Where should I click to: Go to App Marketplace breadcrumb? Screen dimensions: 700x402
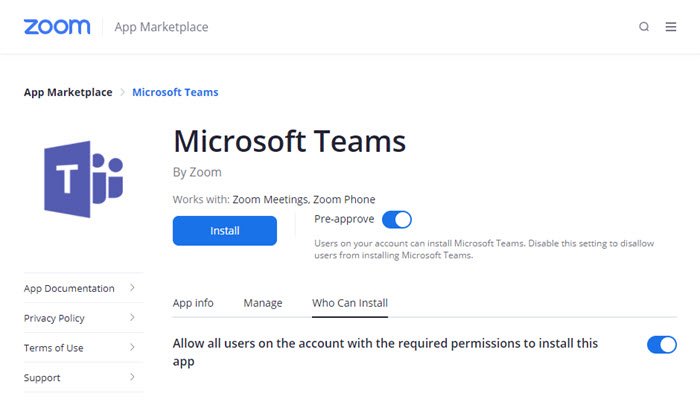(68, 92)
